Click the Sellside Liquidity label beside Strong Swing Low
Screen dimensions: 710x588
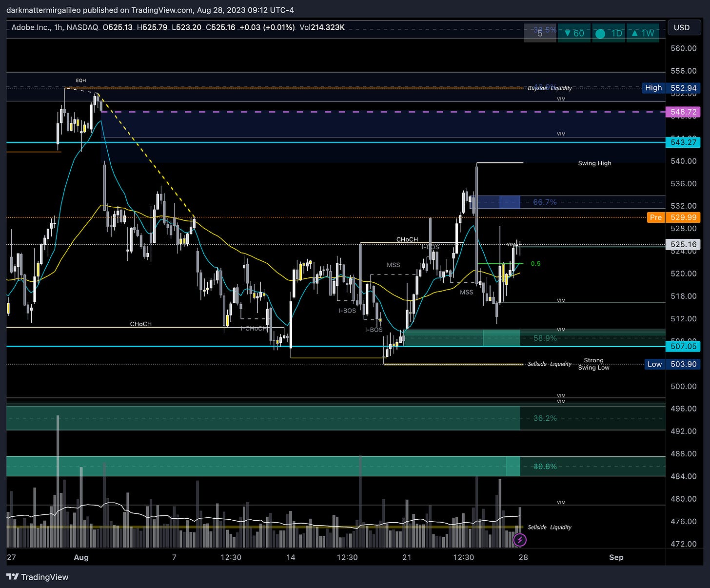click(x=550, y=364)
